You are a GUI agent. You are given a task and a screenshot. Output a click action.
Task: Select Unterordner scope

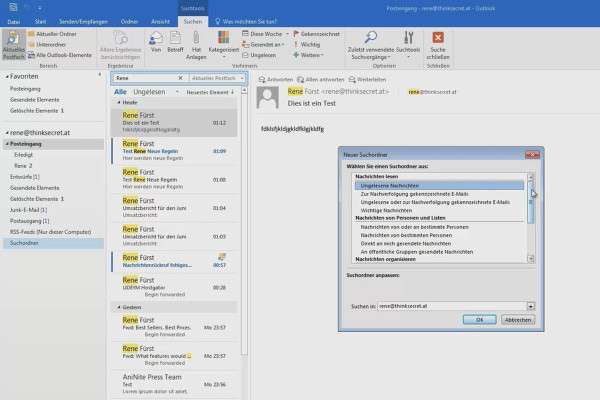pyautogui.click(x=47, y=44)
